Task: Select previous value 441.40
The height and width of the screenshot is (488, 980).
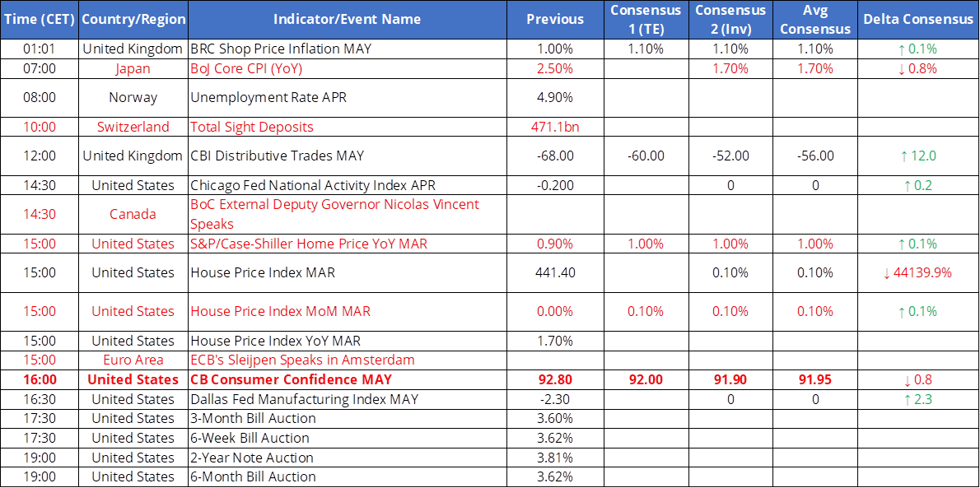Action: [555, 272]
